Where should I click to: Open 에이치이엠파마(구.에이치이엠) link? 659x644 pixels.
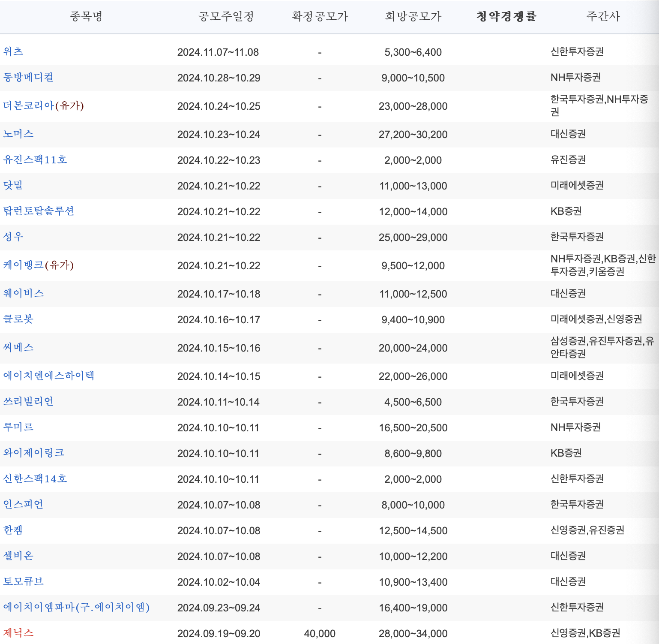[77, 607]
